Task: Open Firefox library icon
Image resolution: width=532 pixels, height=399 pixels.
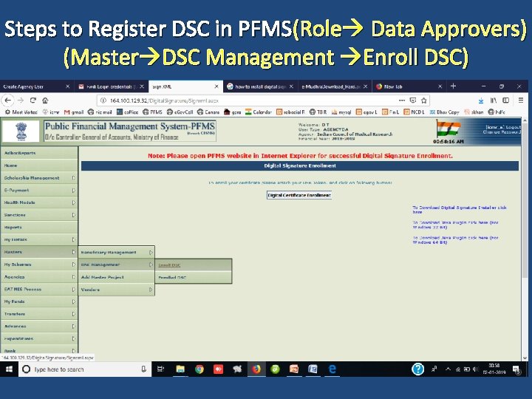Action: pyautogui.click(x=494, y=100)
